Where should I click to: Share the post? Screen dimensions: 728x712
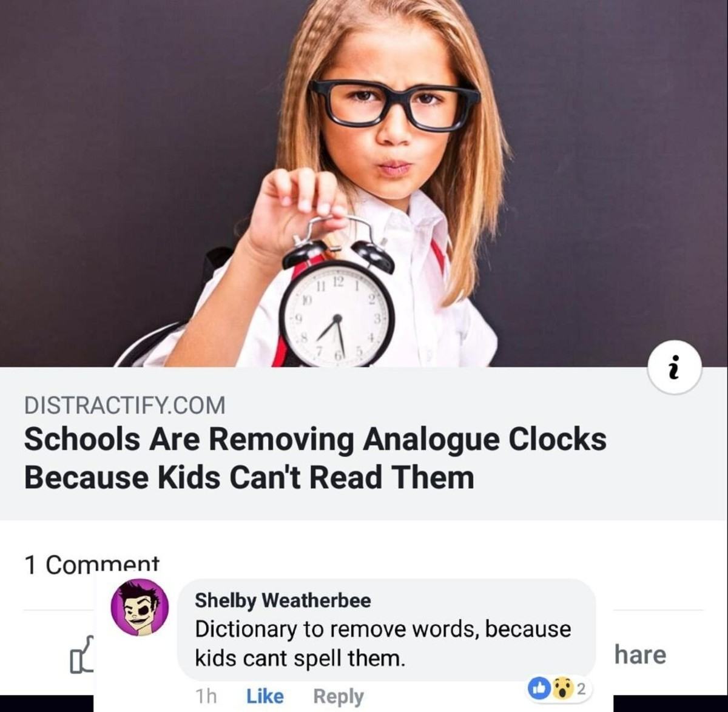tap(640, 654)
